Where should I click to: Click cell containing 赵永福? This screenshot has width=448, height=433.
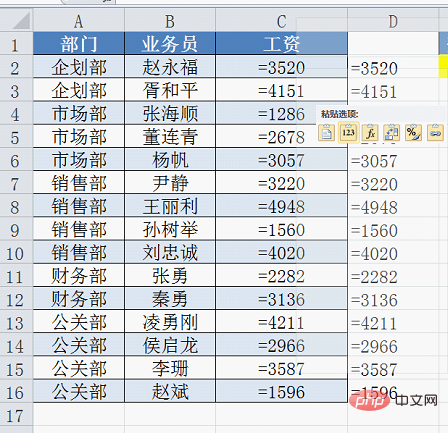point(170,67)
